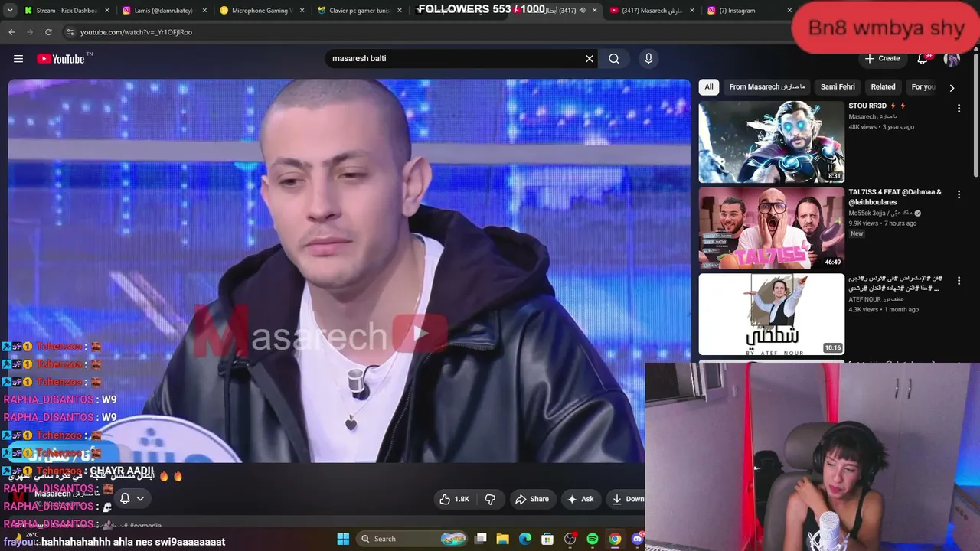The image size is (980, 551).
Task: Select the For you filter chip
Action: pos(923,87)
